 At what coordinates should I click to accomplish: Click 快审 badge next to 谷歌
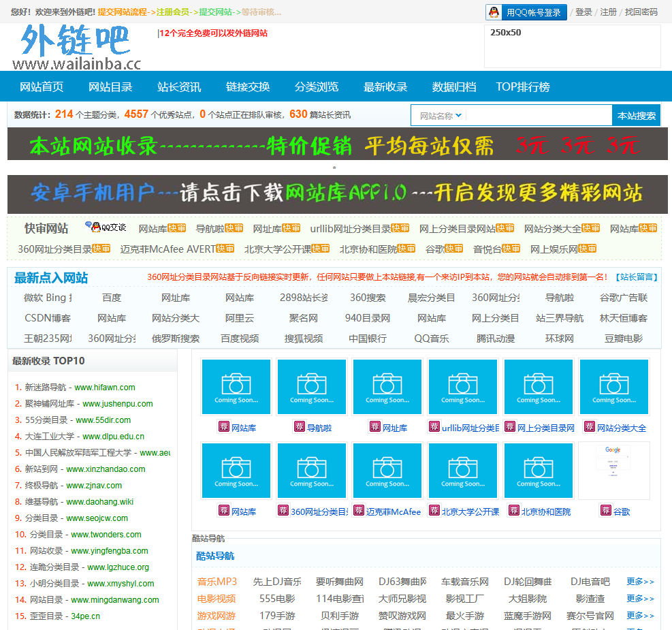pyautogui.click(x=454, y=249)
